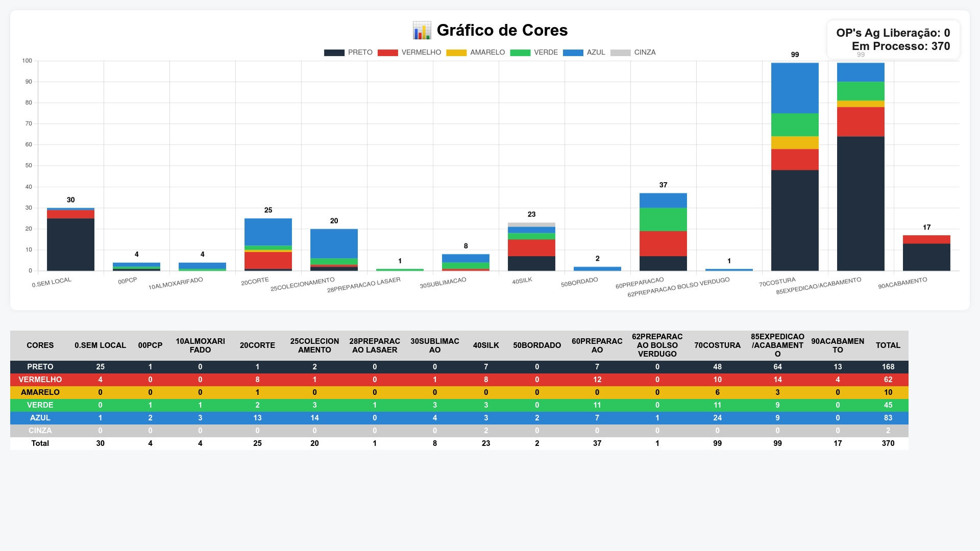Click the 25COLECIONAMENTO bar's blue segment

[x=334, y=243]
